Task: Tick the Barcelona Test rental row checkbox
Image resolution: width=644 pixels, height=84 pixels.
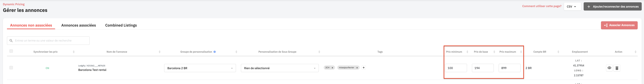Action: point(11,67)
